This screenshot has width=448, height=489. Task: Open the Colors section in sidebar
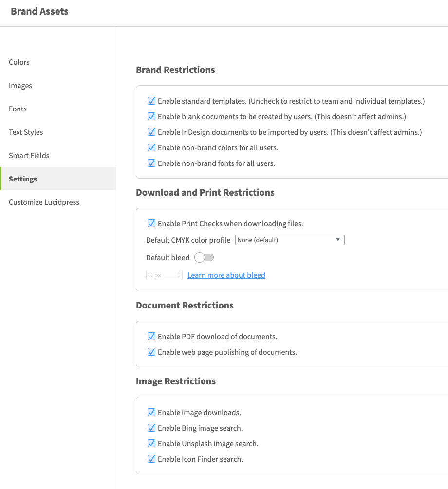point(58,62)
